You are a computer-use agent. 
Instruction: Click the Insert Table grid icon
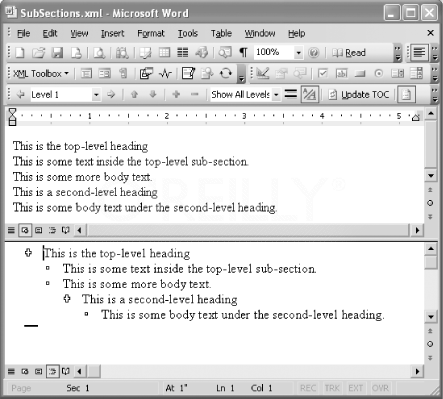(164, 53)
